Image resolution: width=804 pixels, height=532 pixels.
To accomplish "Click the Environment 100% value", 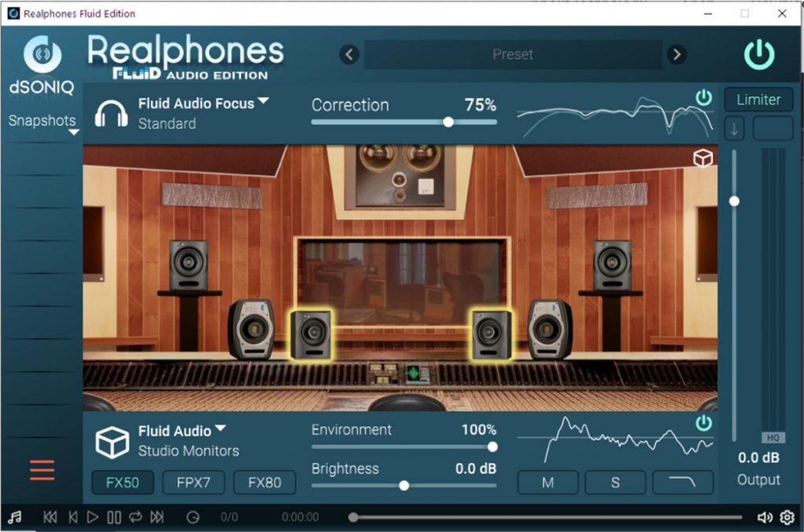I will pyautogui.click(x=479, y=429).
